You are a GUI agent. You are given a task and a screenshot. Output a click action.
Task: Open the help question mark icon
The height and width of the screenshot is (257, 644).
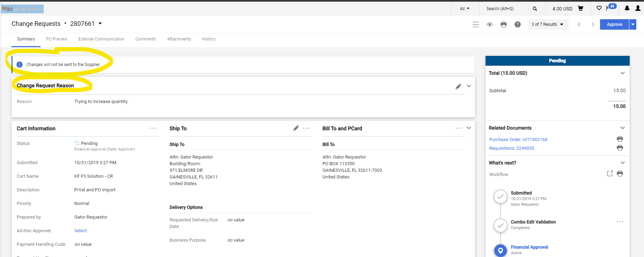pos(517,24)
